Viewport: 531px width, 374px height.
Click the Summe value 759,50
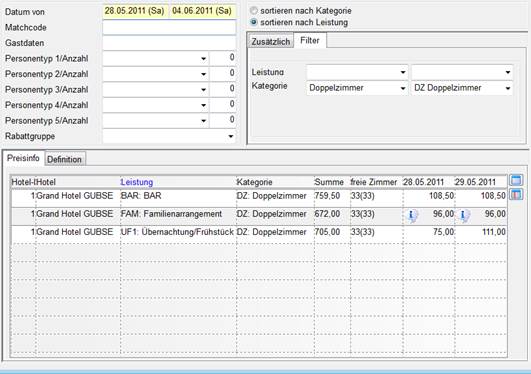[x=327, y=196]
